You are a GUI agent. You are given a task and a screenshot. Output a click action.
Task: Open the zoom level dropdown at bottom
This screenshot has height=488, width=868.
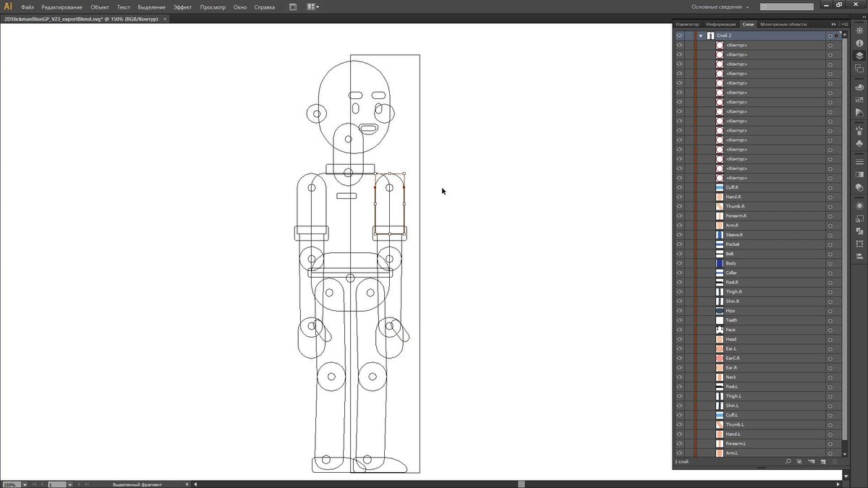(x=25, y=484)
